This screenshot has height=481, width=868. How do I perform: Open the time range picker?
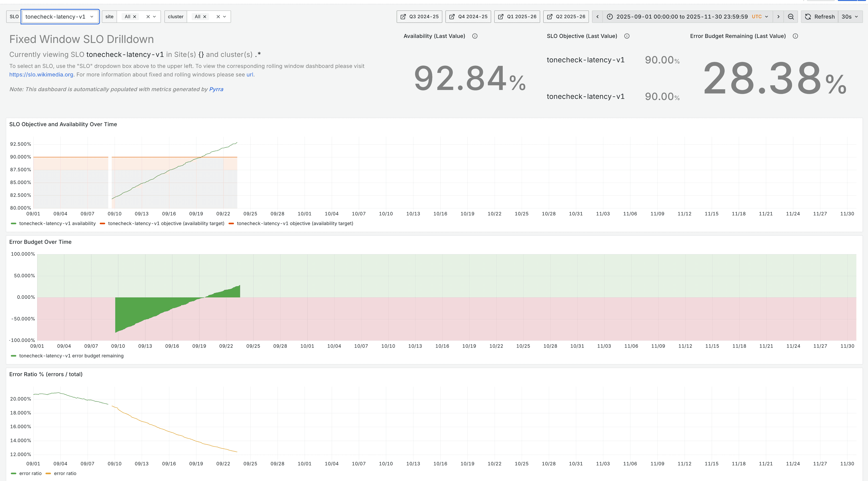(687, 16)
